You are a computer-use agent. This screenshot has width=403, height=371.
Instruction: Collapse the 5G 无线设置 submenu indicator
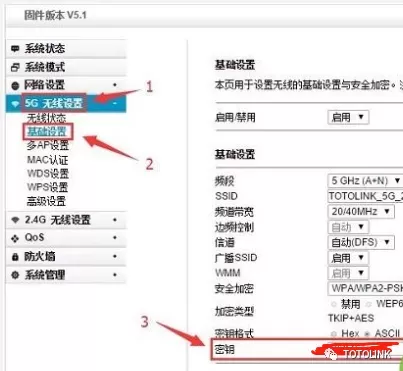click(115, 104)
